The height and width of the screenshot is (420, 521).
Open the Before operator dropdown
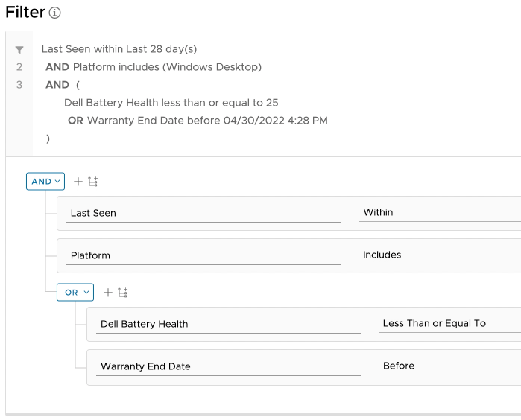click(x=449, y=366)
